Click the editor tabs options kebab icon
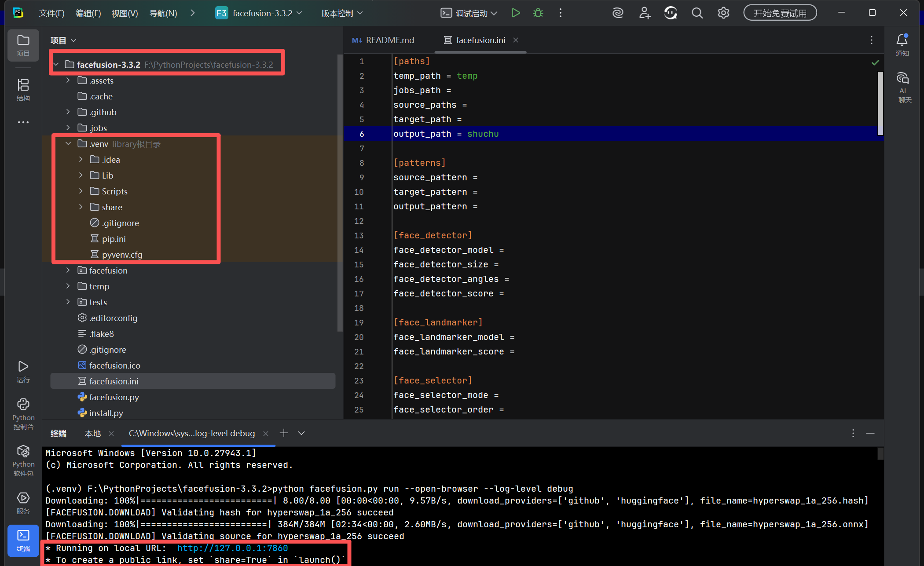The image size is (924, 566). coord(871,40)
